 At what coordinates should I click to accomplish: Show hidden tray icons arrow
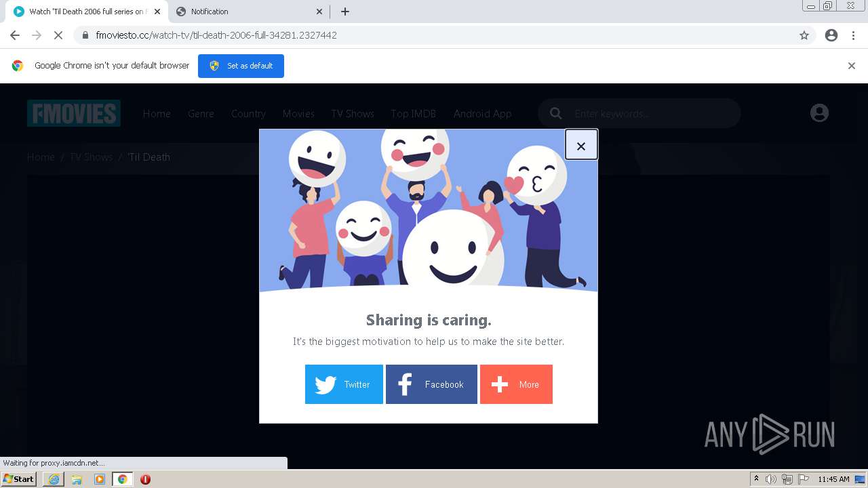click(x=756, y=479)
